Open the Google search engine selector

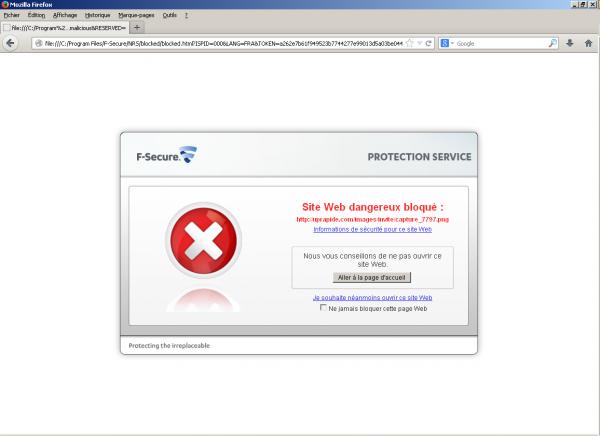(x=447, y=43)
